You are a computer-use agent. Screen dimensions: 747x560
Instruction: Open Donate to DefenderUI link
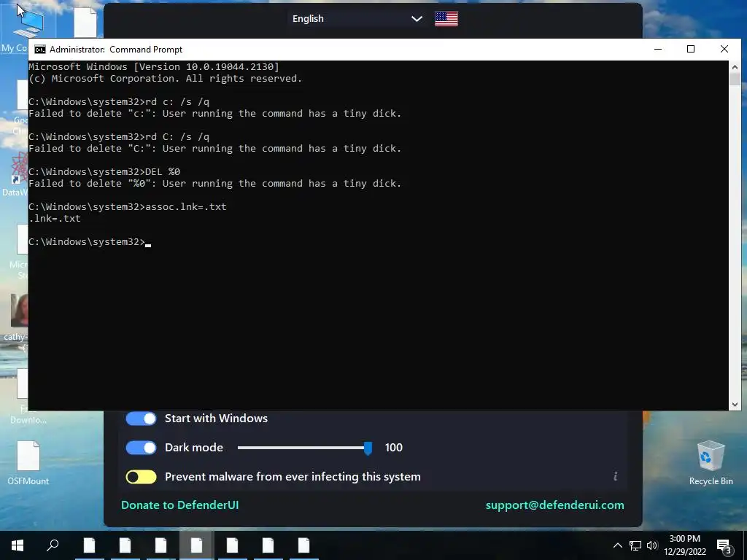pyautogui.click(x=179, y=505)
